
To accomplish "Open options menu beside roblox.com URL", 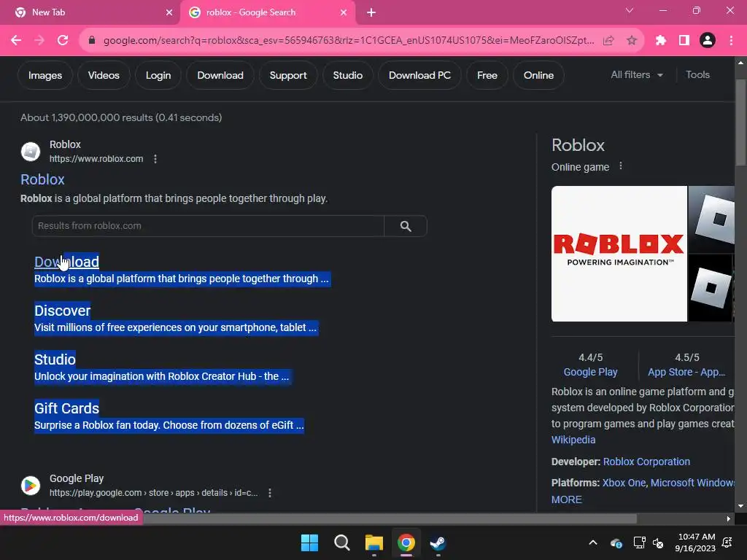I will click(x=155, y=159).
